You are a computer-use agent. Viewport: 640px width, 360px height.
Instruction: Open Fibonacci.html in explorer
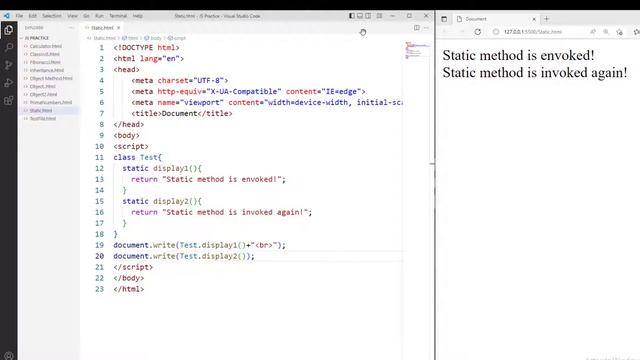(45, 62)
